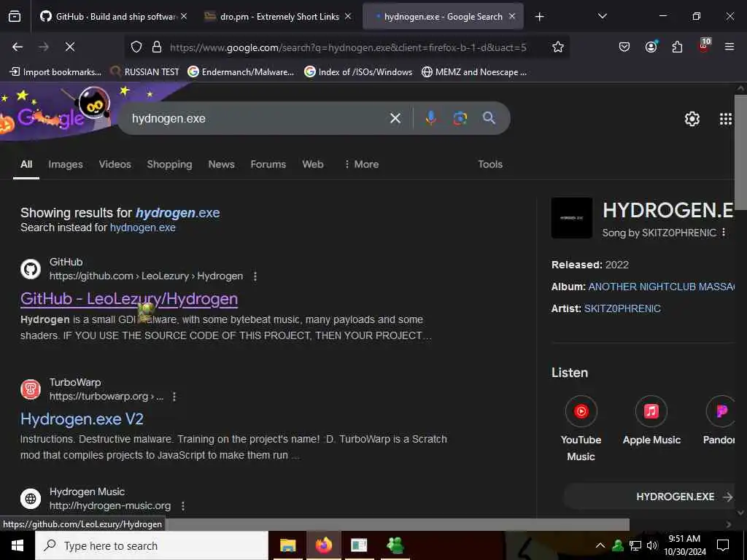
Task: Click the Firefox address bar URL
Action: coord(348,47)
